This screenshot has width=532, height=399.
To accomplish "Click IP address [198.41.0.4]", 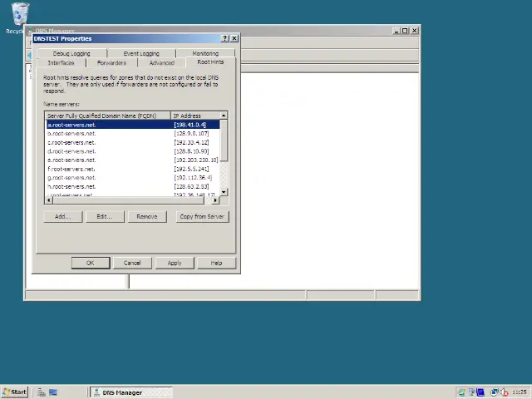I will click(190, 125).
